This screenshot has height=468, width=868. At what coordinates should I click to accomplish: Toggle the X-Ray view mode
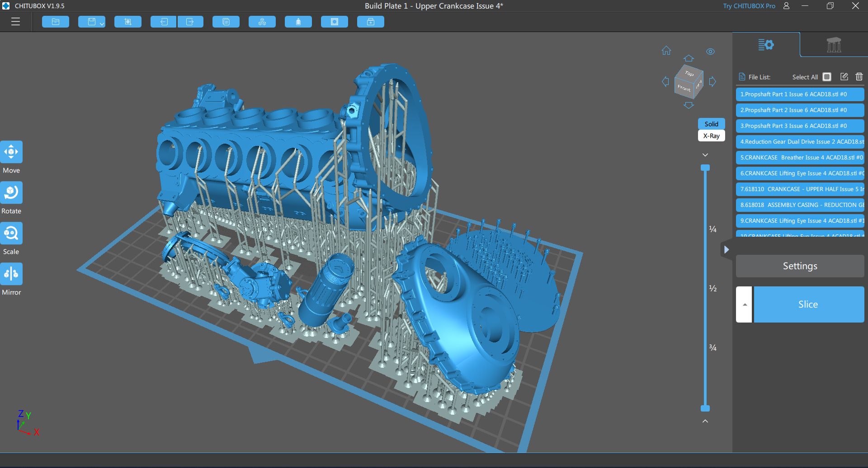(x=711, y=136)
